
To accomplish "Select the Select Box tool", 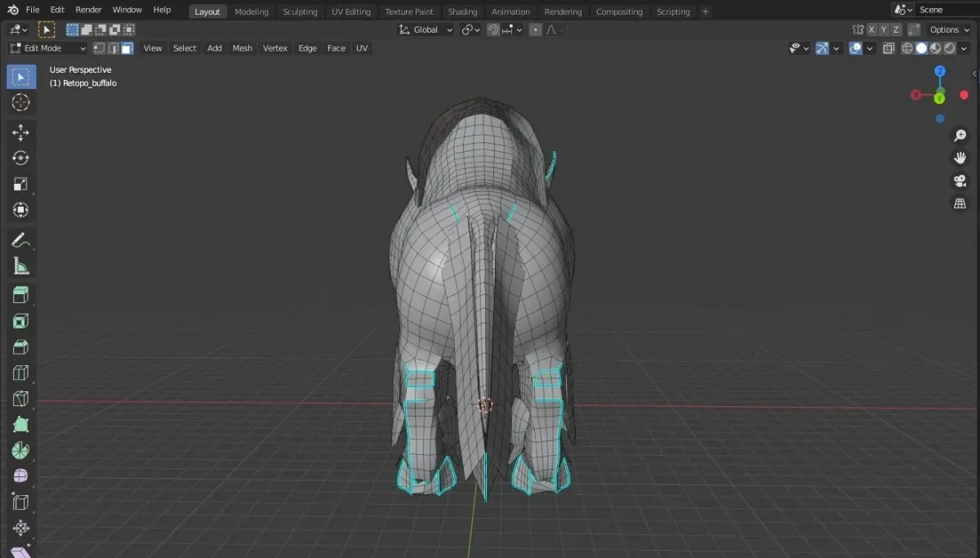I will pyautogui.click(x=21, y=77).
